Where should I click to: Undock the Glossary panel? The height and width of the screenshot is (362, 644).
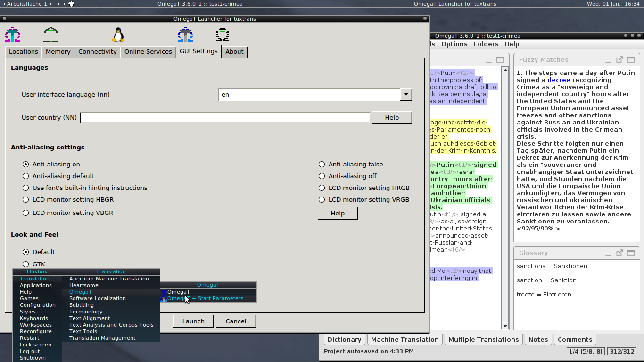620,253
